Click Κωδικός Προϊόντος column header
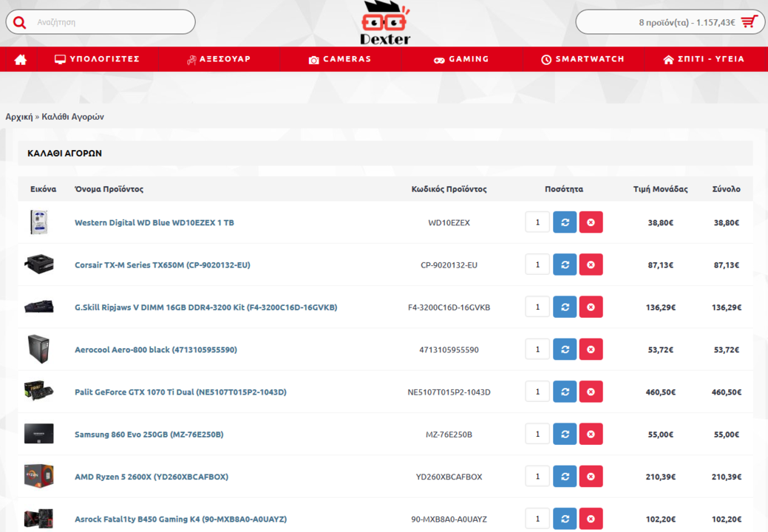 click(449, 189)
